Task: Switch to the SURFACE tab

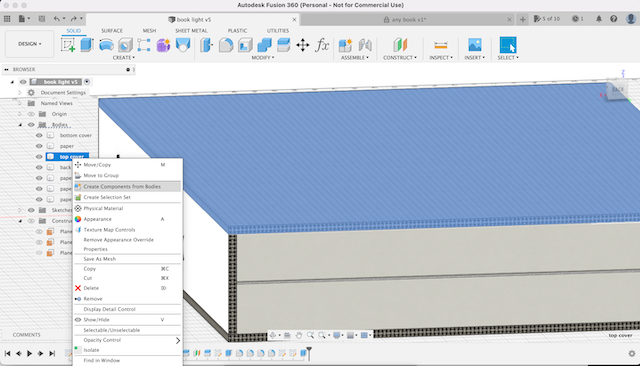Action: (x=112, y=31)
